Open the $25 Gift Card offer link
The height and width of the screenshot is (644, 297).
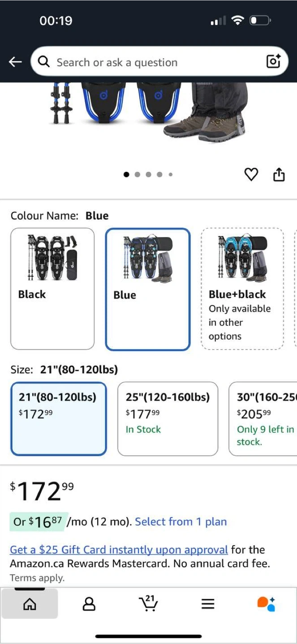tap(119, 550)
